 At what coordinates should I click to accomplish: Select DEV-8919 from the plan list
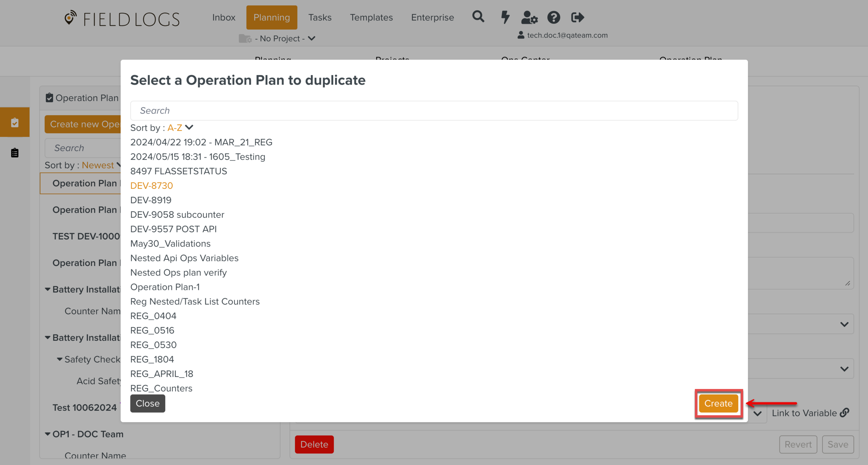(x=151, y=200)
